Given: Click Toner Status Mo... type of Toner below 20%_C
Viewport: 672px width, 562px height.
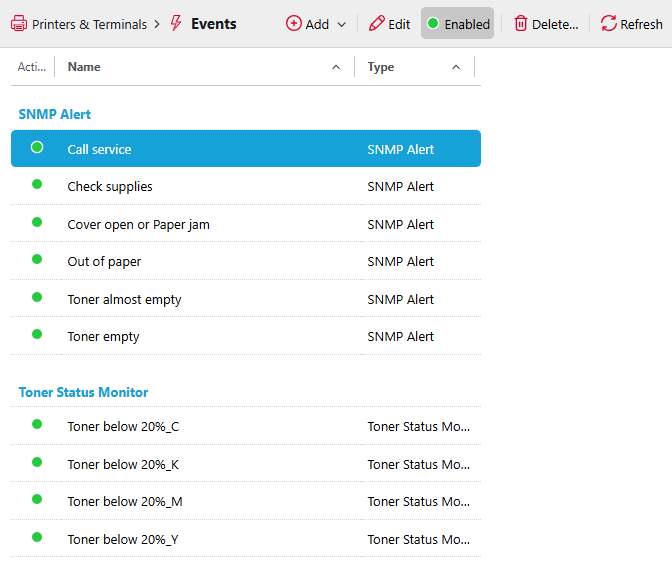Looking at the screenshot, I should [419, 427].
